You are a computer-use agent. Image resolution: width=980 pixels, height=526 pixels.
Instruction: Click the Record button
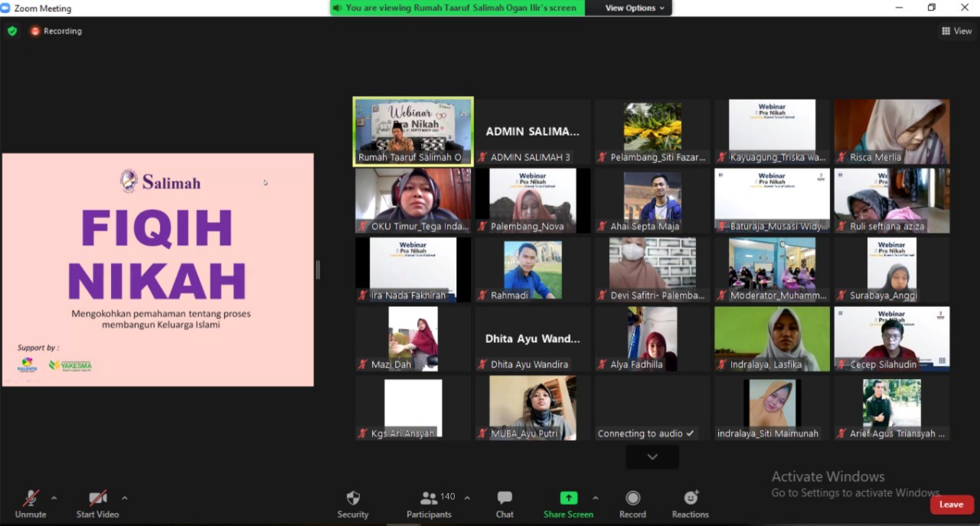[632, 505]
